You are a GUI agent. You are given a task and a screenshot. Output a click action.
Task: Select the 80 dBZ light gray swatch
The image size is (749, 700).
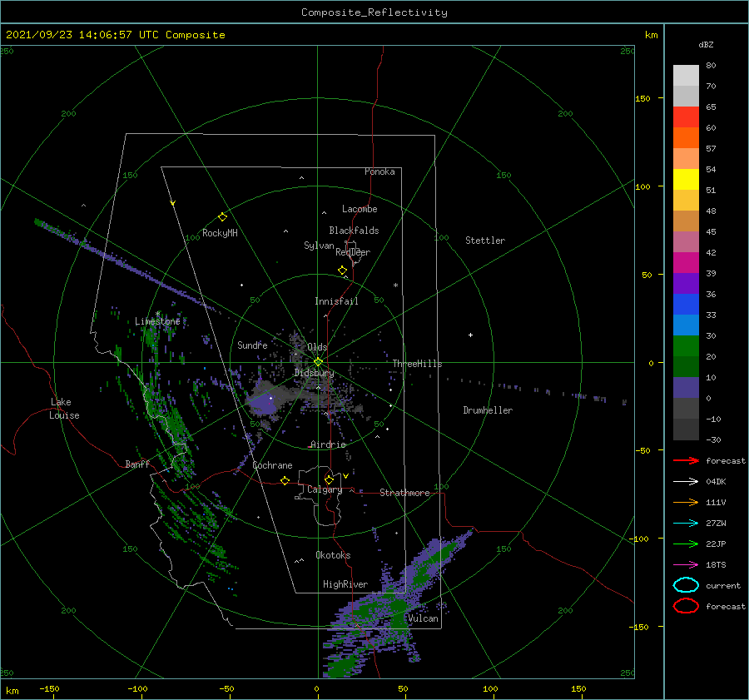[686, 75]
